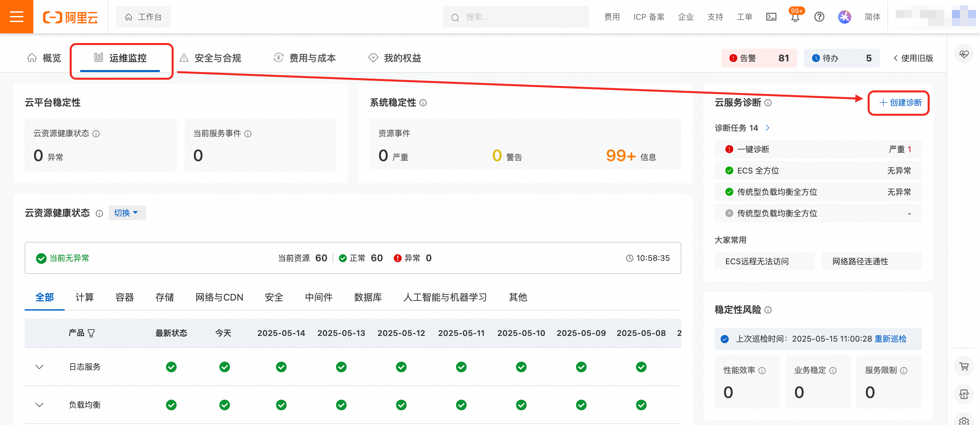Viewport: 980px width, 425px height.
Task: Expand the 负载均衡 row
Action: click(x=39, y=404)
